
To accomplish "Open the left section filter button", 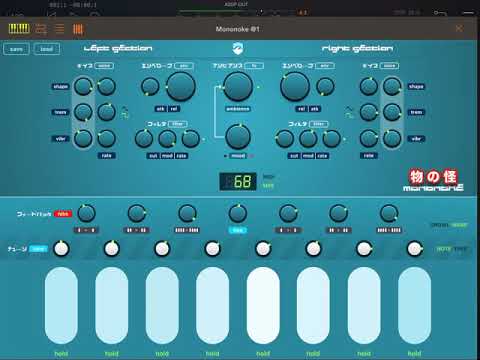I will click(178, 124).
